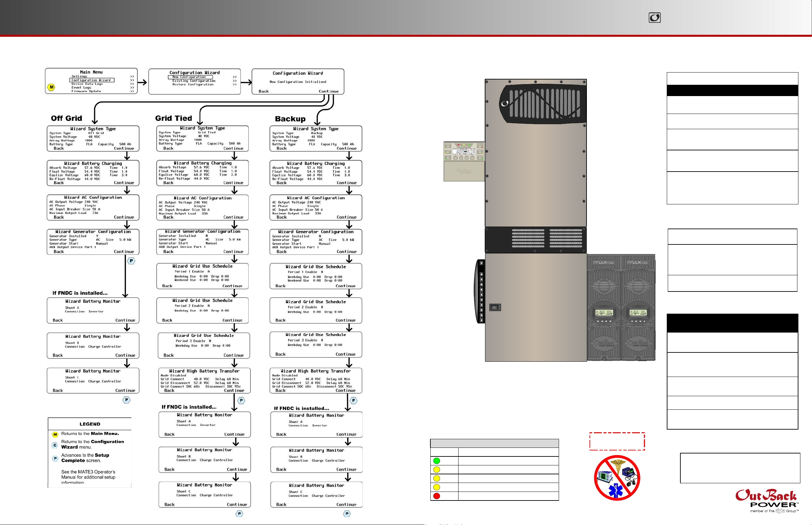Click the no-medical-equipment prohibition symbol
812x525 pixels.
coord(617,478)
